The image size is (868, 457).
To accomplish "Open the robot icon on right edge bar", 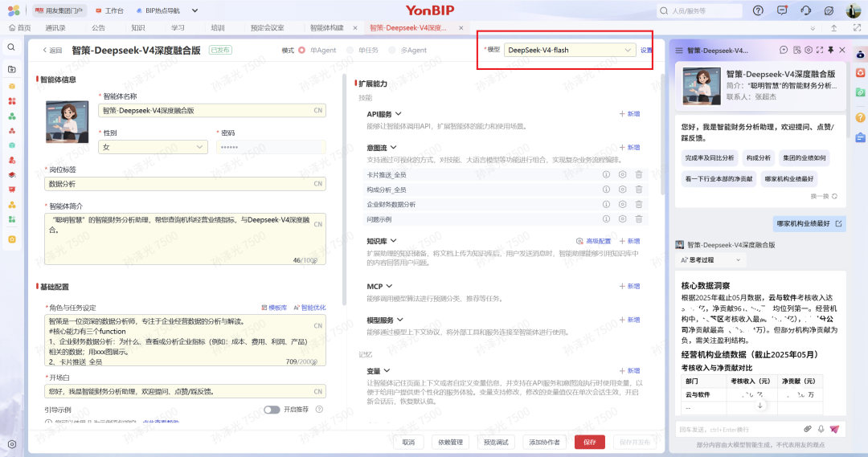I will [x=860, y=55].
